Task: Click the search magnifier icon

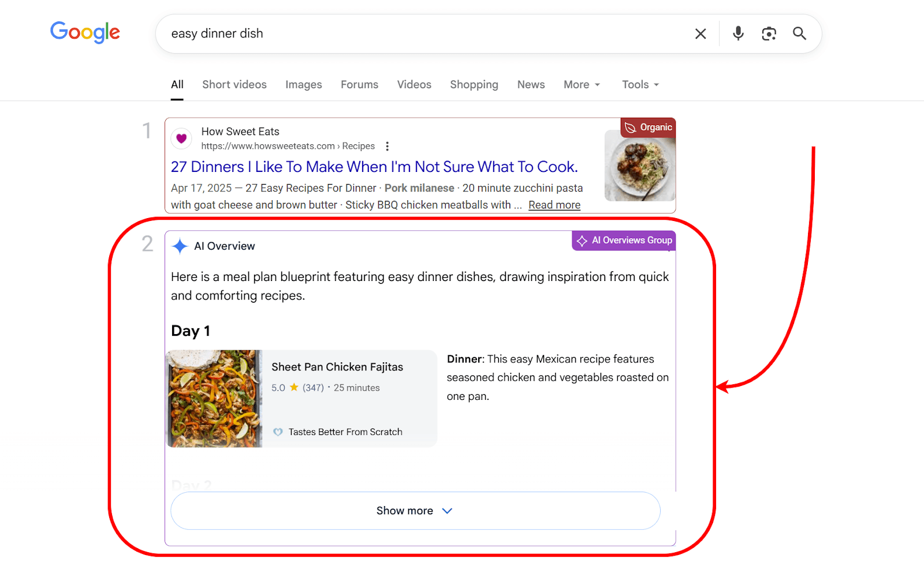Action: coord(799,33)
